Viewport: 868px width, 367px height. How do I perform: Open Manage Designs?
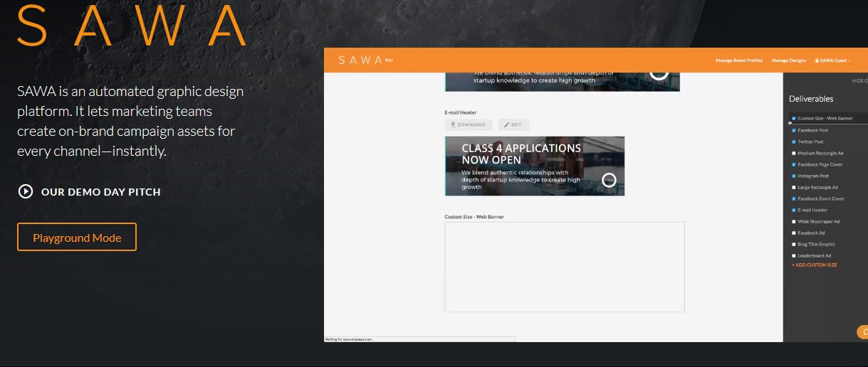[788, 60]
